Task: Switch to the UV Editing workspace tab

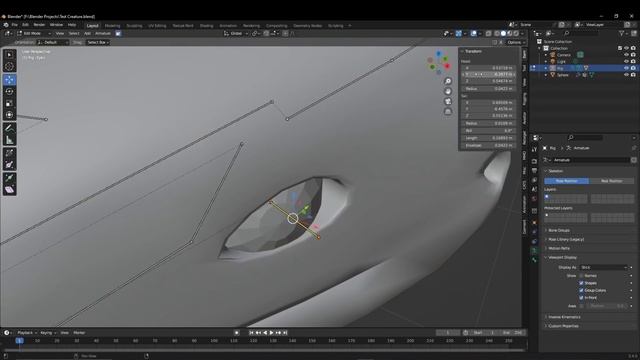Action: coord(157,26)
